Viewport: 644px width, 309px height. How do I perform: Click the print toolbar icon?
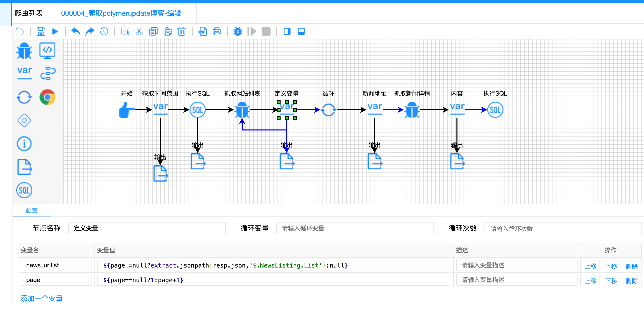pos(217,32)
